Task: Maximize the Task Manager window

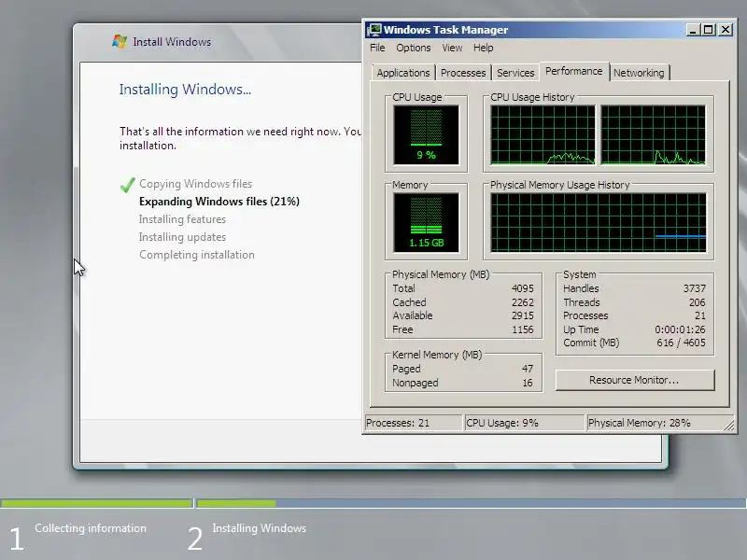Action: click(709, 30)
